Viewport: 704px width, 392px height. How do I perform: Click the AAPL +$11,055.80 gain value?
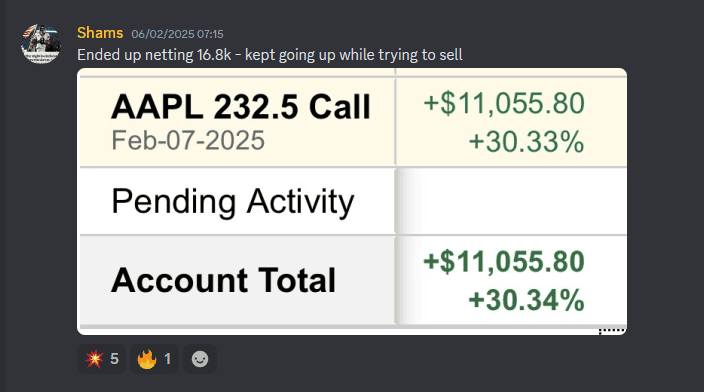point(504,104)
